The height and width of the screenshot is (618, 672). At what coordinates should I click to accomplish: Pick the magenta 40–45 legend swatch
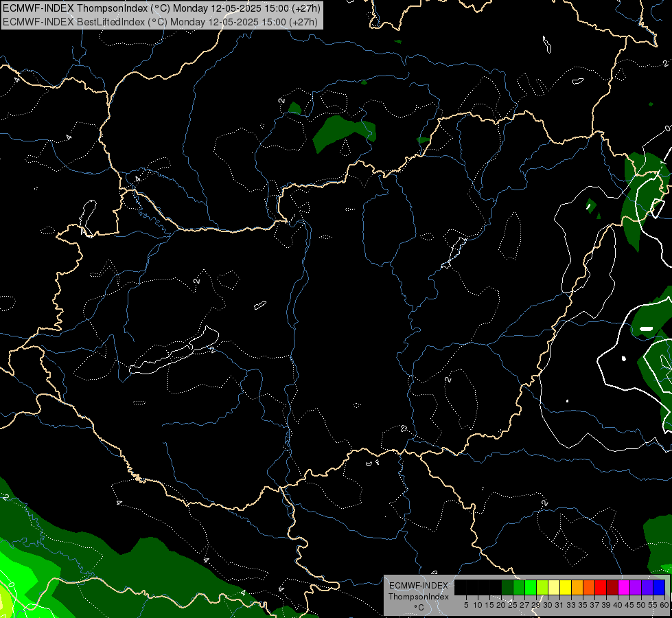tap(624, 587)
